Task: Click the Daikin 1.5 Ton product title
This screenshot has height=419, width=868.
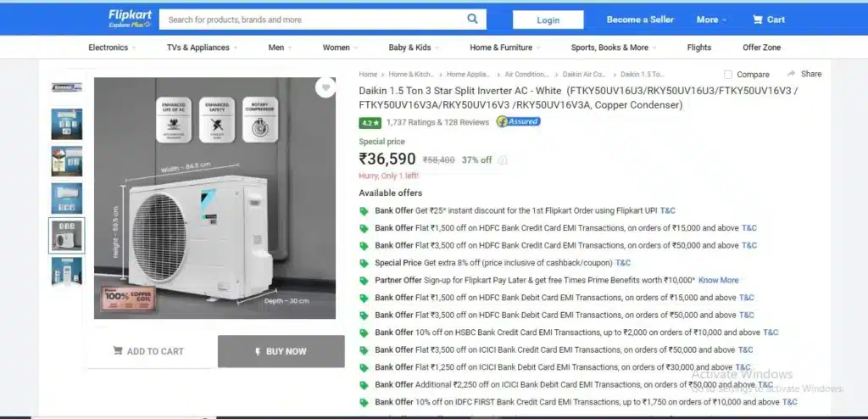Action: pos(578,98)
